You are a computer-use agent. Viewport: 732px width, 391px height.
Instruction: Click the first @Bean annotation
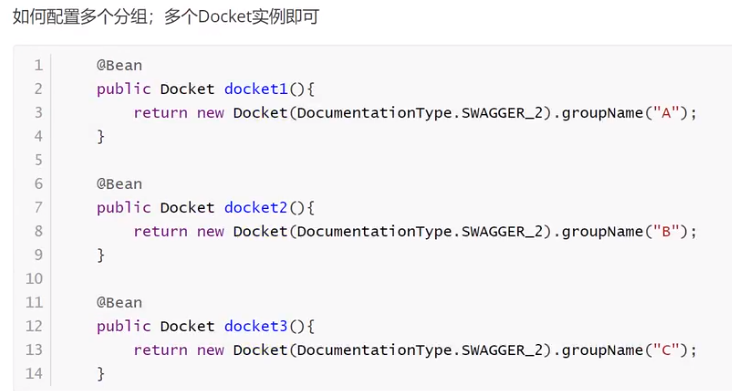119,65
